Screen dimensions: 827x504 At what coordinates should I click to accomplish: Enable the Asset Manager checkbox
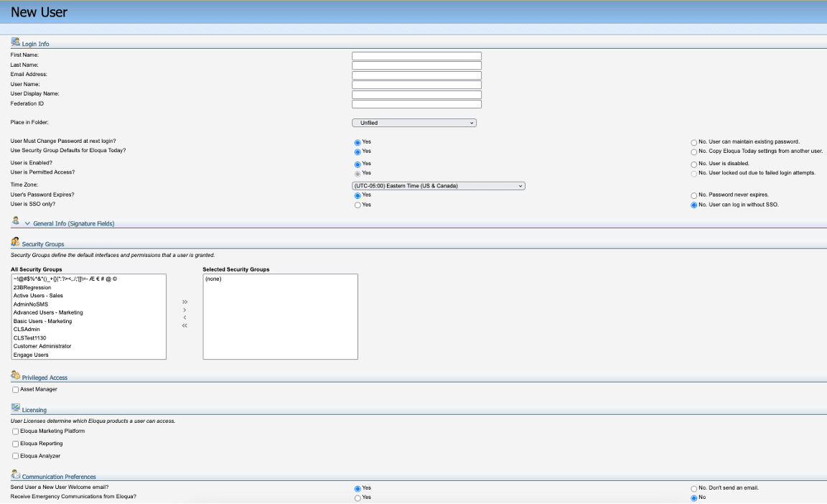(x=15, y=389)
